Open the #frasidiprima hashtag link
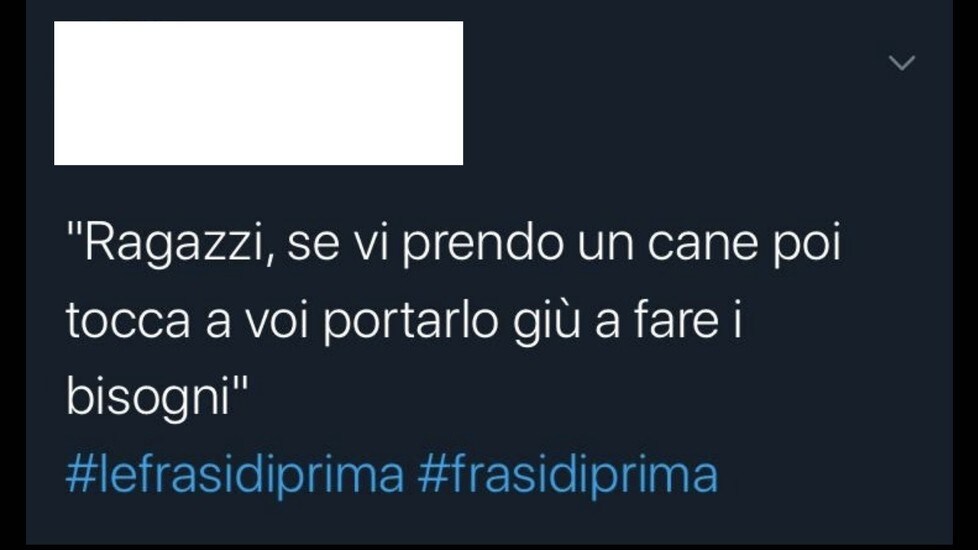The height and width of the screenshot is (550, 978). coord(568,476)
